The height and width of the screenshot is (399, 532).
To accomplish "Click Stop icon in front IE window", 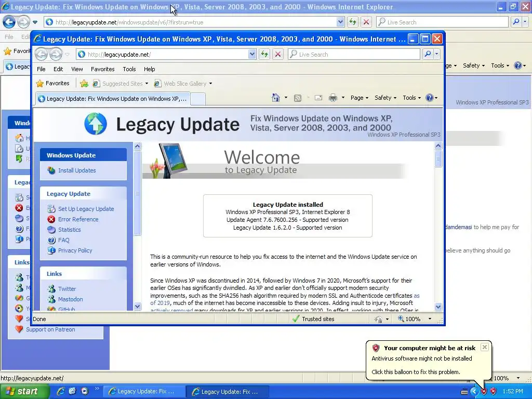I will (x=278, y=54).
